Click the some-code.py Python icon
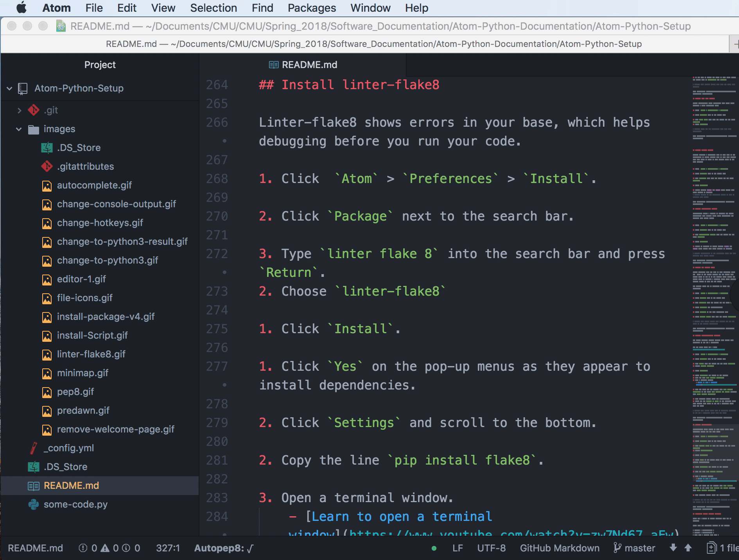This screenshot has width=739, height=560. (34, 504)
